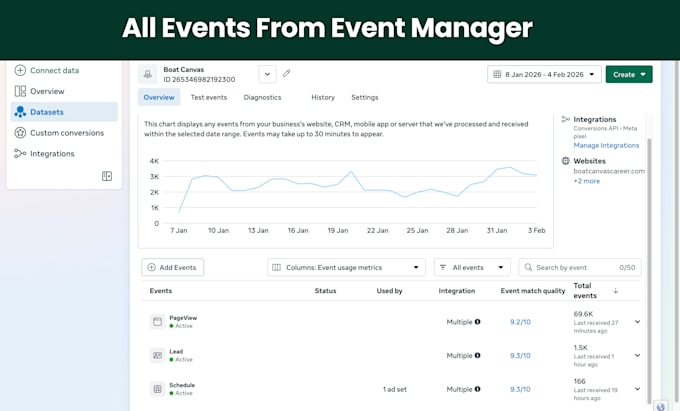Open the date range picker 8 Jan 2026
The image size is (680, 411).
[544, 75]
